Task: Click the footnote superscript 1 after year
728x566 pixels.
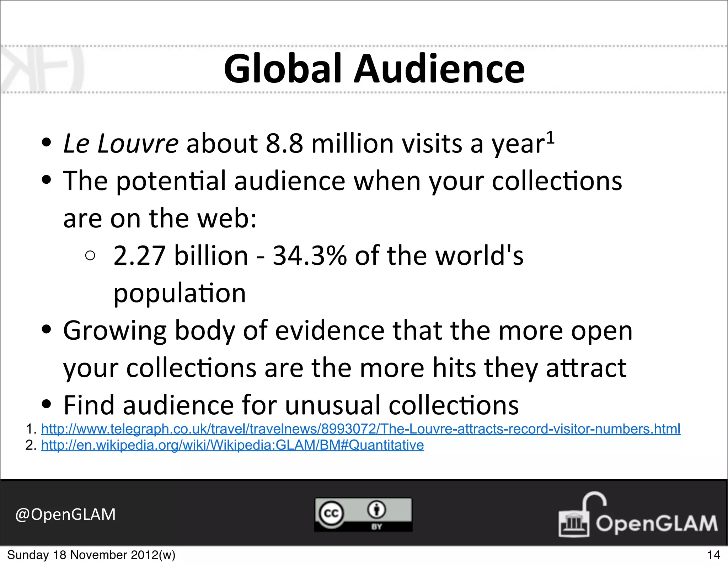Action: (x=550, y=138)
